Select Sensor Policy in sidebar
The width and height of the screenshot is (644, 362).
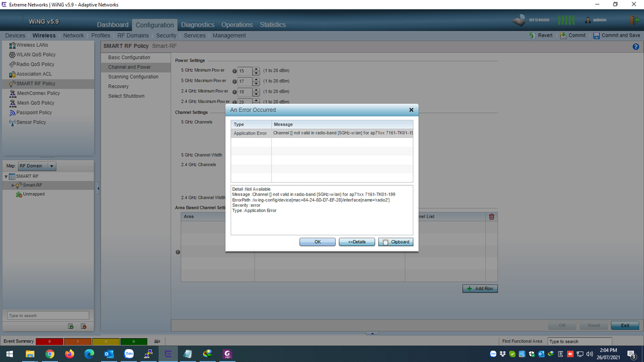48,122
